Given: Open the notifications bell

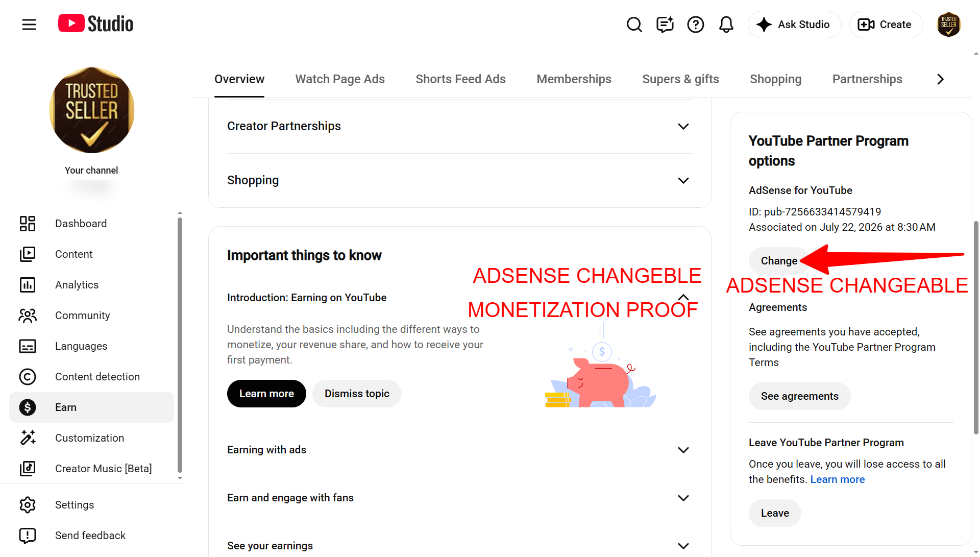Looking at the screenshot, I should click(726, 24).
